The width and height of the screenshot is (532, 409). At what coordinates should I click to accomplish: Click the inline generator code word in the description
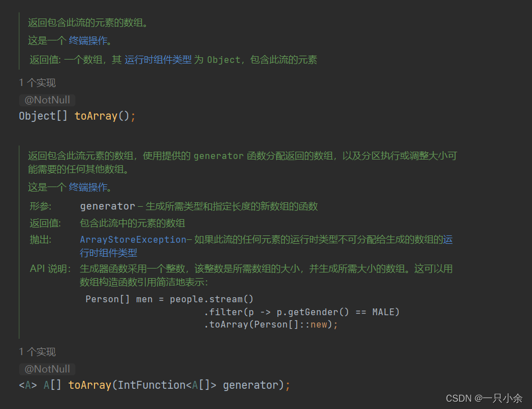219,156
